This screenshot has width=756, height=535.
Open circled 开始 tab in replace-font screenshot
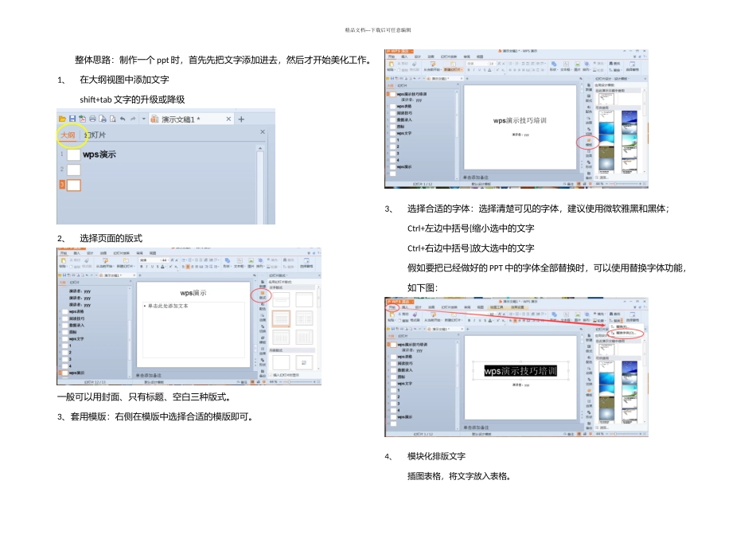tap(392, 307)
